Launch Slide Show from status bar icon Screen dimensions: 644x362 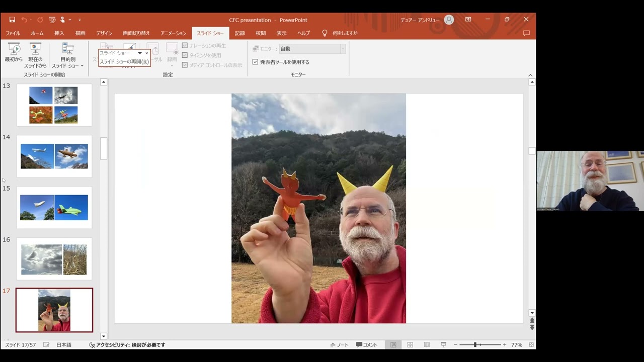pyautogui.click(x=443, y=345)
